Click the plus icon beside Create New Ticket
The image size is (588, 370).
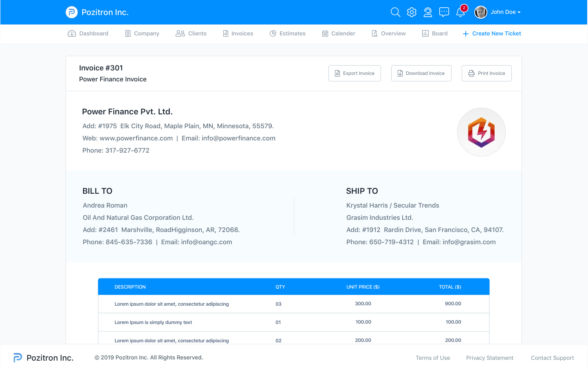[466, 34]
